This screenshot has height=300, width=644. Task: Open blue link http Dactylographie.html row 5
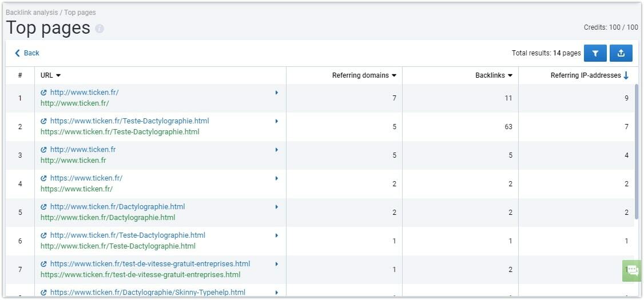tap(117, 207)
